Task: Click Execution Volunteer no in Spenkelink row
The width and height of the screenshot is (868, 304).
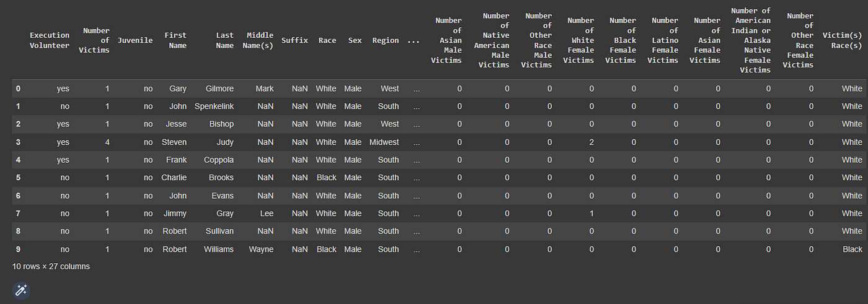Action: point(65,106)
